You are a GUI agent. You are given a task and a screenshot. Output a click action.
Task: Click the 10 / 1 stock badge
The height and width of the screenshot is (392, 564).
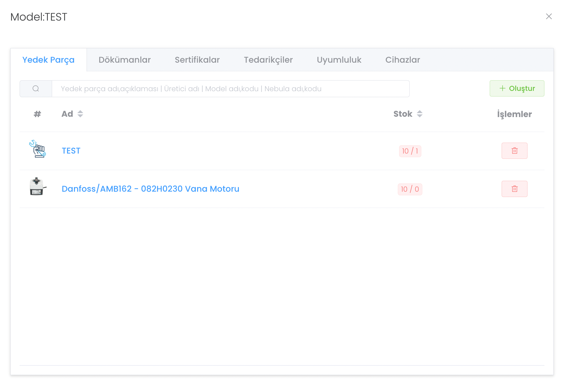point(410,151)
